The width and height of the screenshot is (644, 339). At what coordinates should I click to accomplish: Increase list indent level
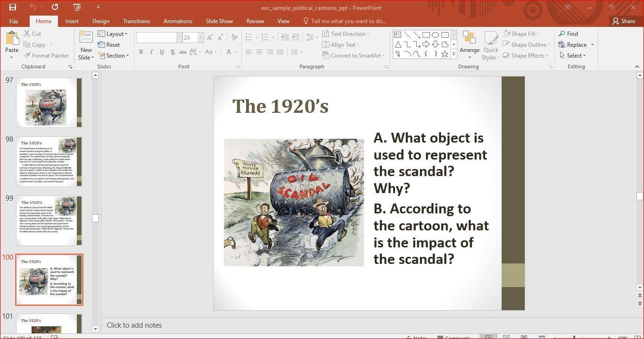point(296,37)
